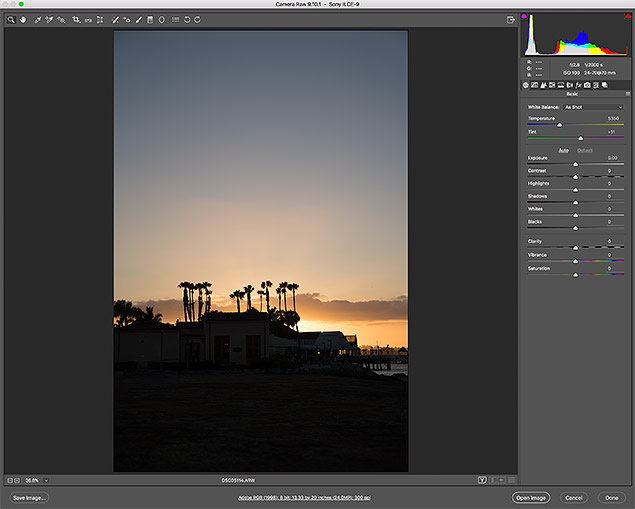Rotate the image counterclockwise
635x509 pixels.
(187, 19)
